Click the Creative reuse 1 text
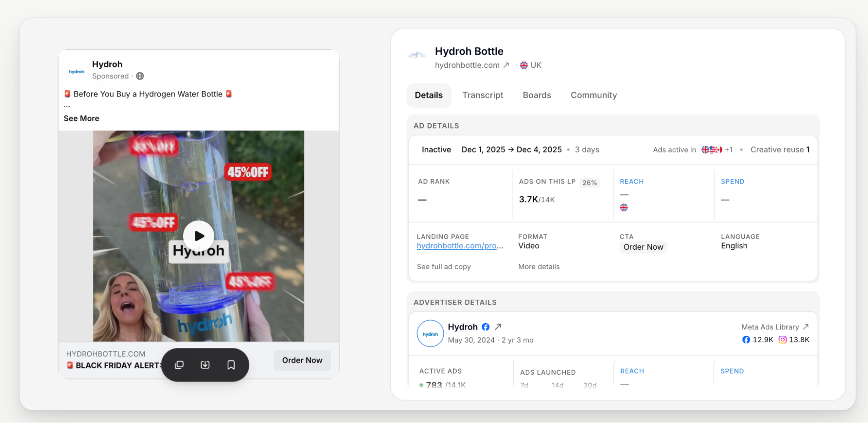This screenshot has height=423, width=868. click(780, 150)
